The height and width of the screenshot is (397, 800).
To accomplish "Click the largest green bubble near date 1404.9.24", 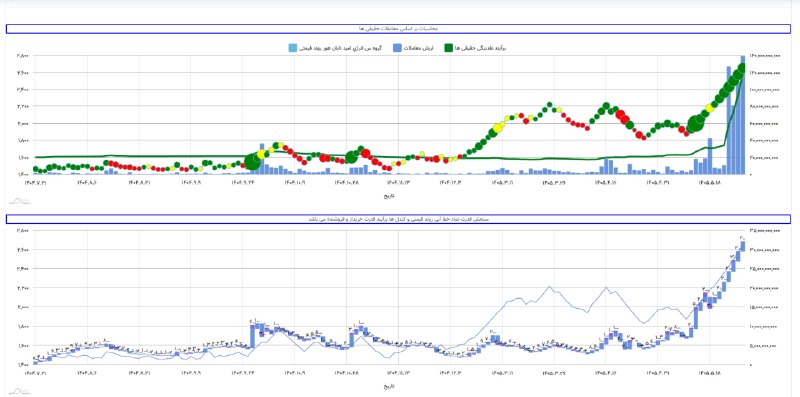I will pyautogui.click(x=253, y=162).
